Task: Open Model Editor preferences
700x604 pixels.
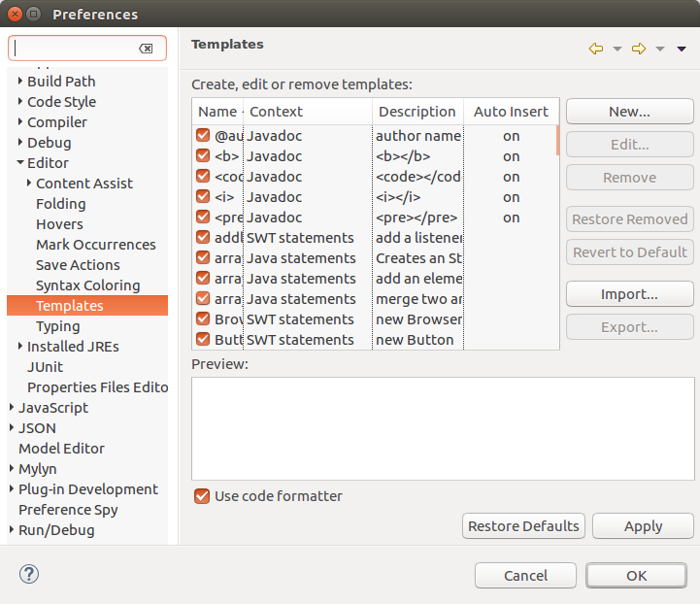Action: pos(61,449)
